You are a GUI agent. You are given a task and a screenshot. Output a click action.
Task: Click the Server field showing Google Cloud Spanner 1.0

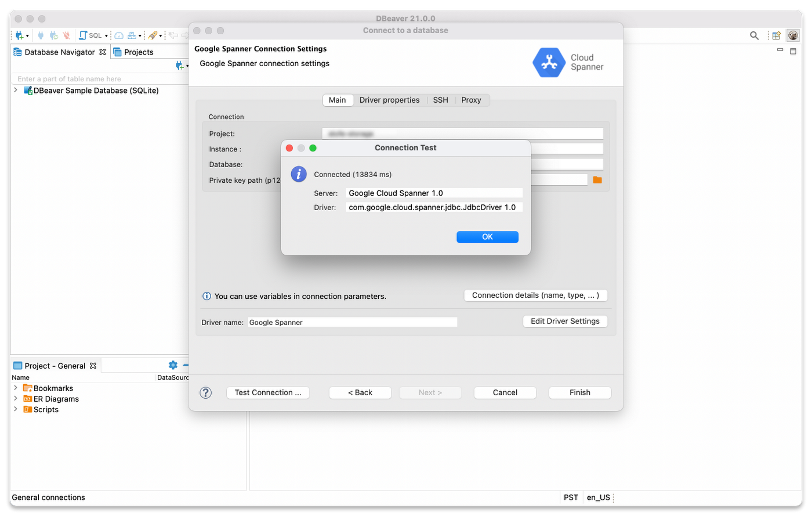pyautogui.click(x=434, y=193)
